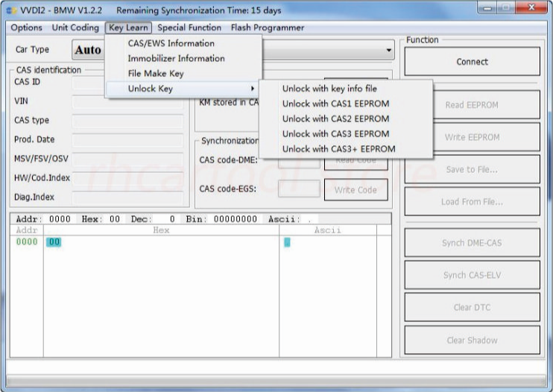Screen dimensions: 553x392
Task: Choose Unlock with CAS2 EEPROM
Action: (346, 118)
